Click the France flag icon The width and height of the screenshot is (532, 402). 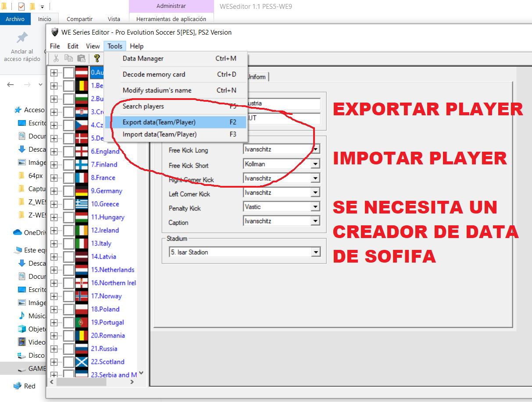pos(82,178)
